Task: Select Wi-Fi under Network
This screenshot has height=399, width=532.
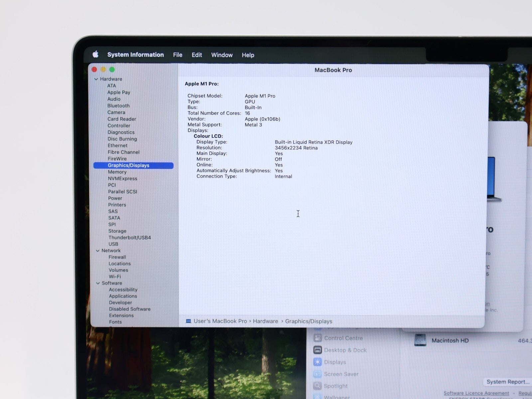Action: click(115, 277)
